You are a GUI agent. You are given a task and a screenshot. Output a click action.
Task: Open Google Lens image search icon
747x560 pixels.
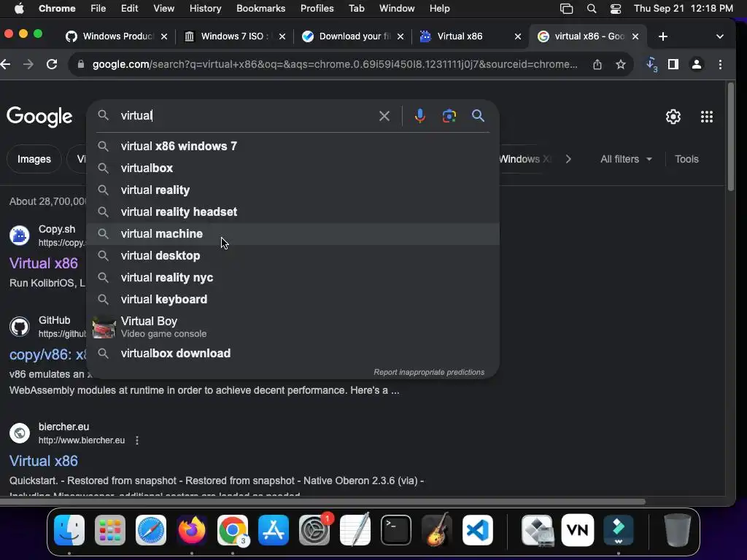[449, 116]
